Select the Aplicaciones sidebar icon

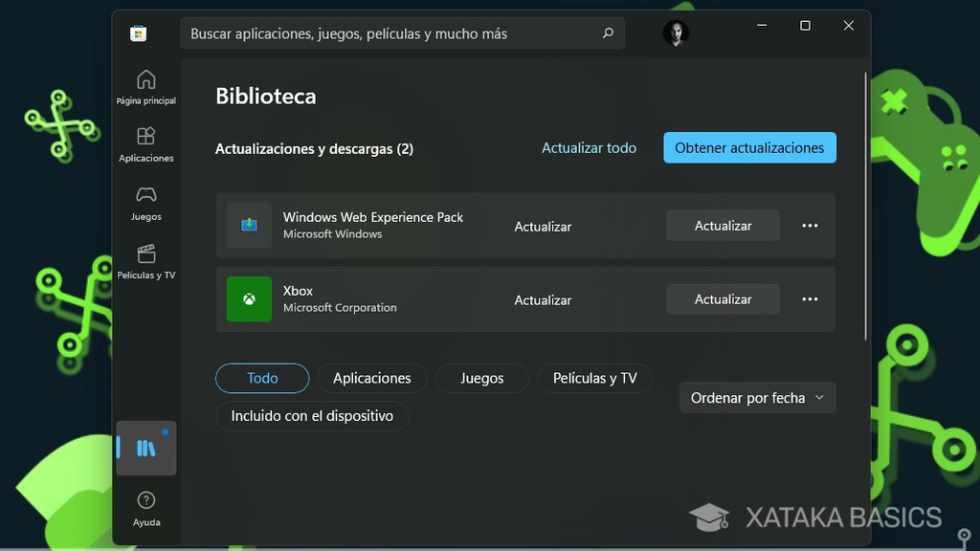tap(145, 143)
